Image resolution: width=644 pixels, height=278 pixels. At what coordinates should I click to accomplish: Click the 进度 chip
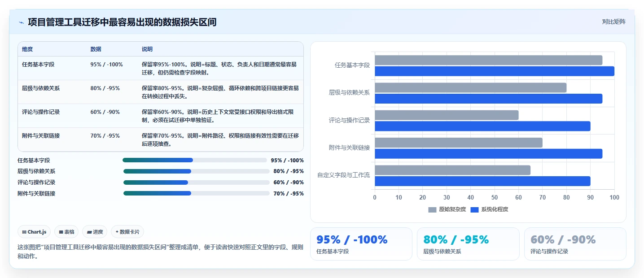(95, 232)
